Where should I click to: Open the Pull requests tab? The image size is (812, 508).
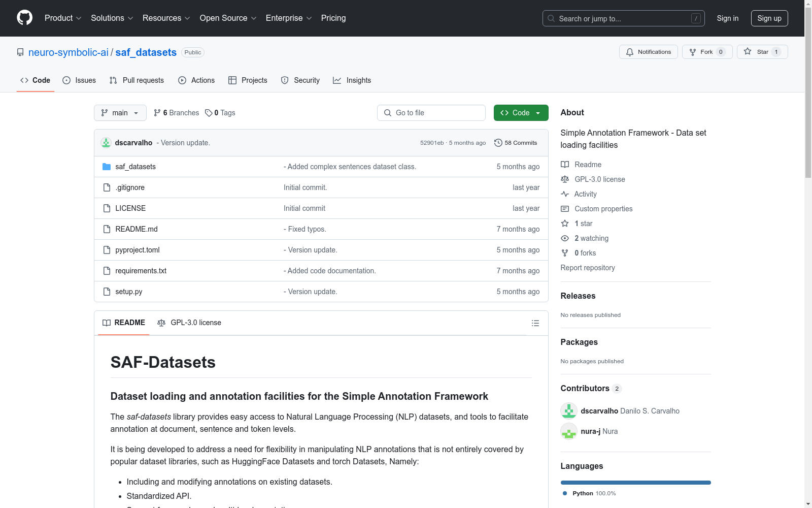point(137,80)
